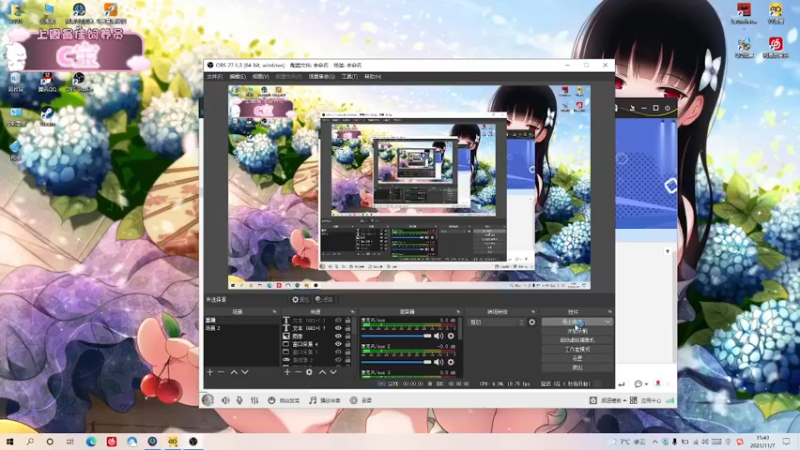Viewport: 800px width, 450px height.
Task: Toggle visibility of second text (GDI+) source
Action: pos(338,328)
